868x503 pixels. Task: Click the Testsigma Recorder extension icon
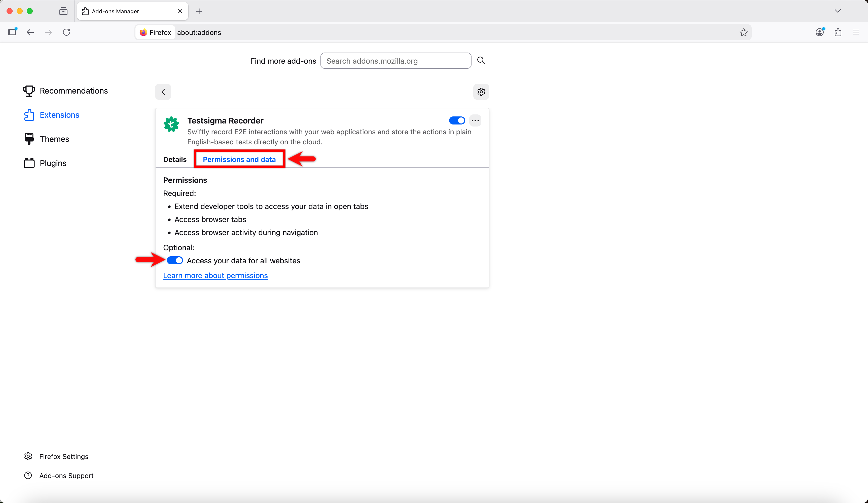tap(171, 124)
